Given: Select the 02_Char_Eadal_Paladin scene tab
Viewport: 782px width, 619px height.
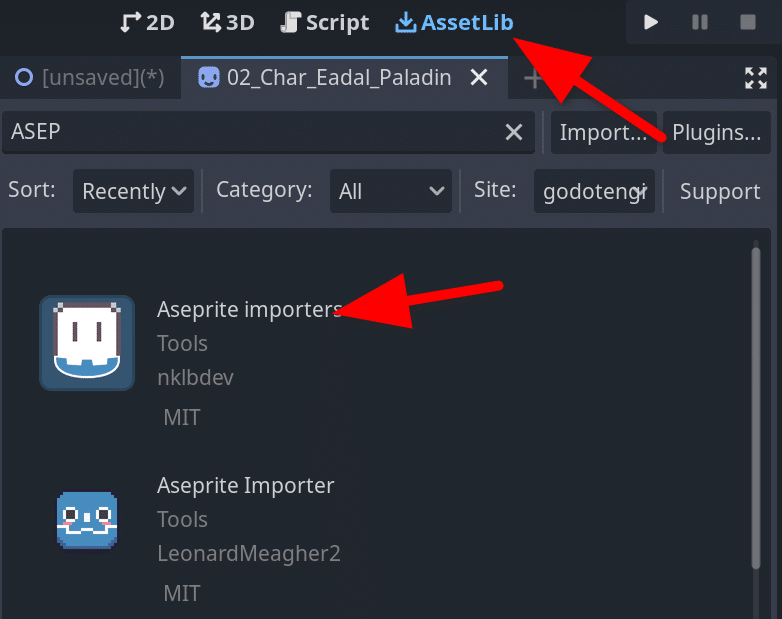Looking at the screenshot, I should 344,78.
